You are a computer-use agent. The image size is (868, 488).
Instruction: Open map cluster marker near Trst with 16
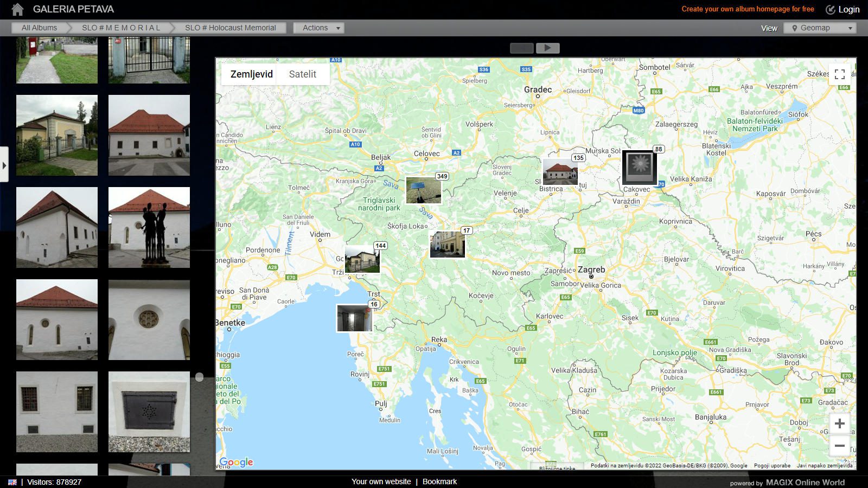355,318
